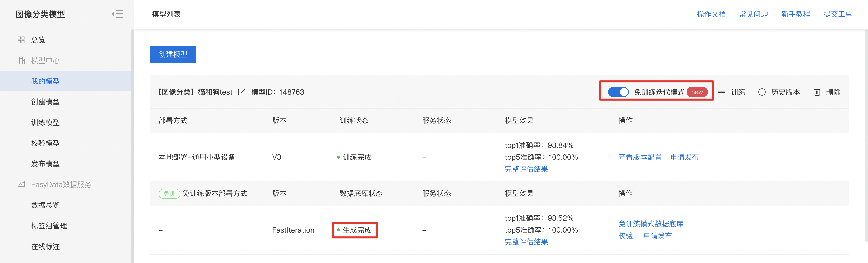Click the 训练 server icon
Screen dimensions: 868x263
coord(722,92)
